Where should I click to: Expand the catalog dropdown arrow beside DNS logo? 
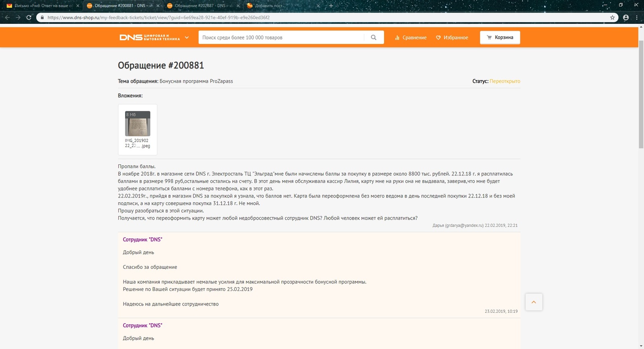187,37
